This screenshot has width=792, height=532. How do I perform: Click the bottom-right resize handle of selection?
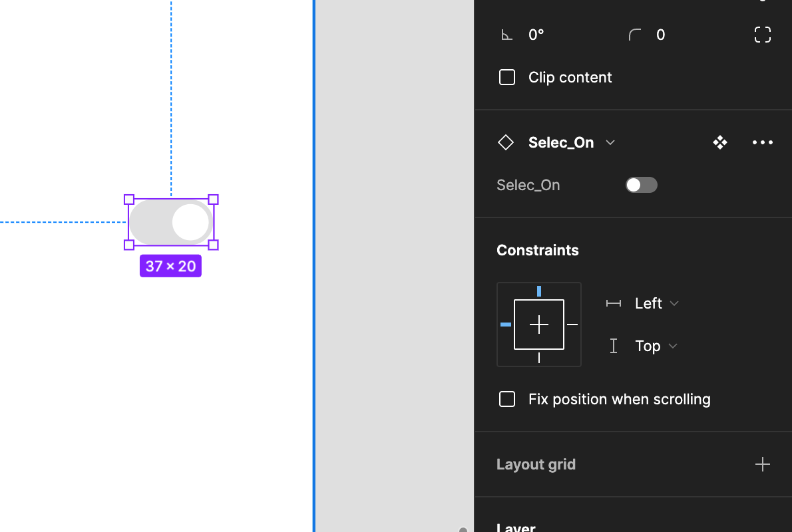click(x=213, y=245)
